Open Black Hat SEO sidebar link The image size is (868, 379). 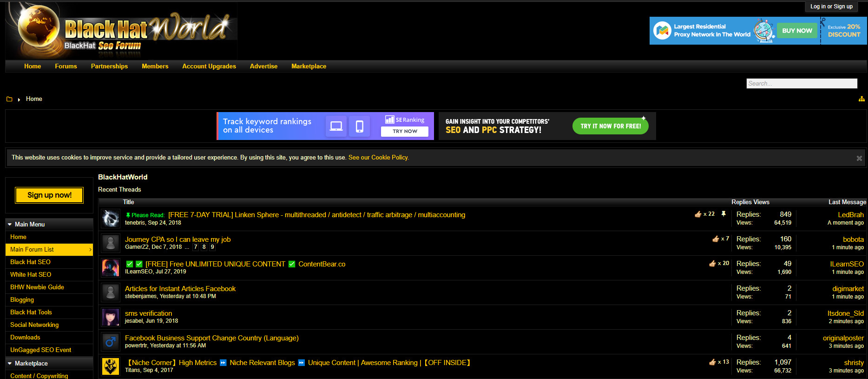click(x=49, y=262)
